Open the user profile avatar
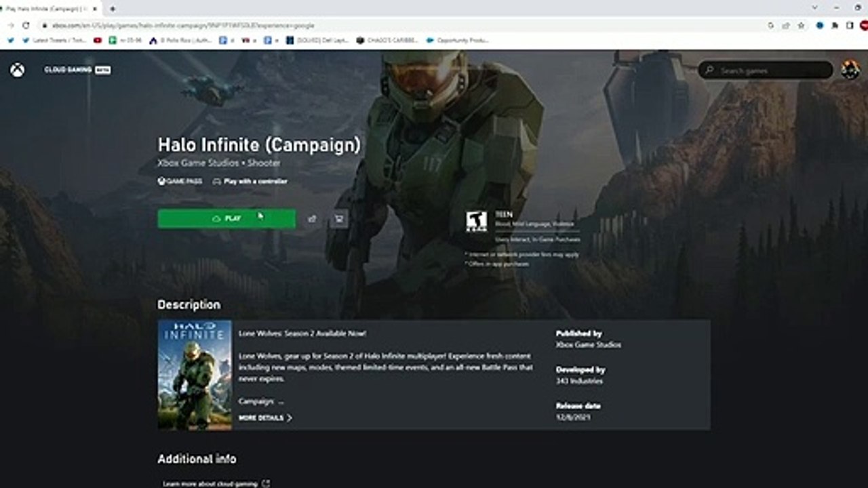Viewport: 868px width, 488px height. pos(850,70)
